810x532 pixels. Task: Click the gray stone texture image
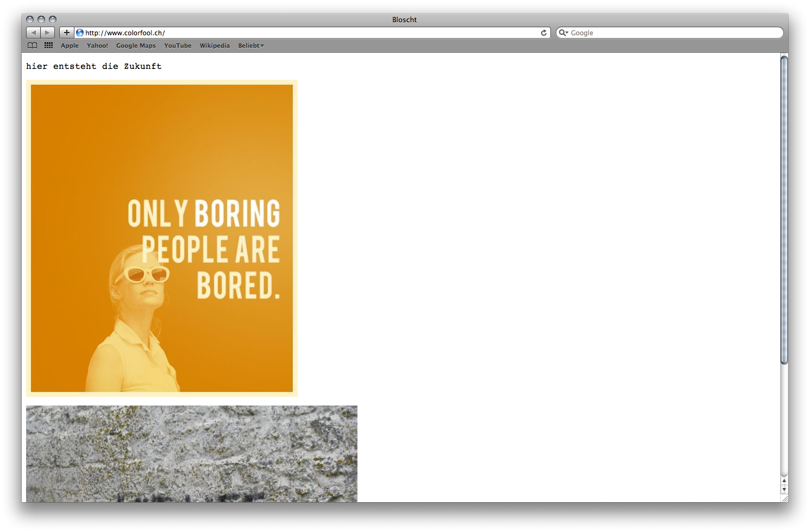coord(192,453)
